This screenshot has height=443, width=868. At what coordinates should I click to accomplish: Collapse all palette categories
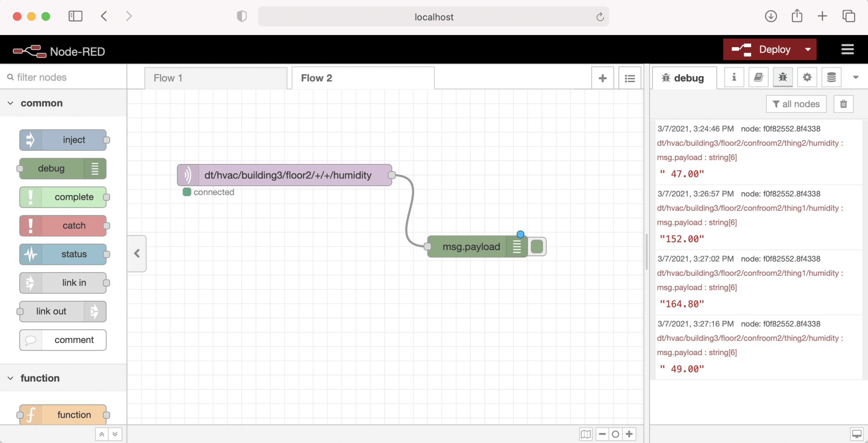(x=102, y=434)
